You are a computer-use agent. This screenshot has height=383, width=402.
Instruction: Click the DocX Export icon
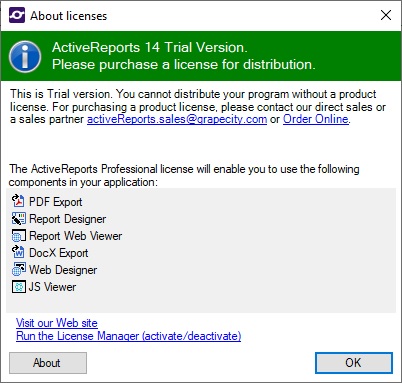18,252
